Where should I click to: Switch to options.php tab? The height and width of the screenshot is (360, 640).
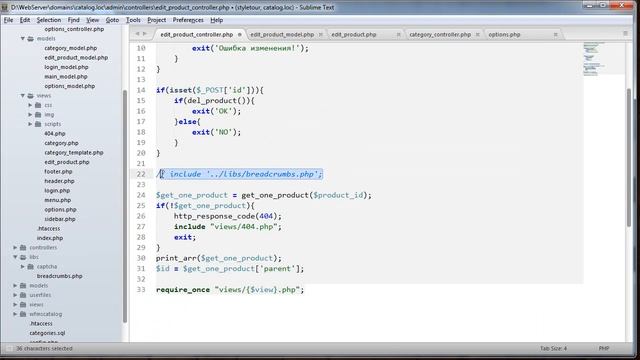pos(504,35)
